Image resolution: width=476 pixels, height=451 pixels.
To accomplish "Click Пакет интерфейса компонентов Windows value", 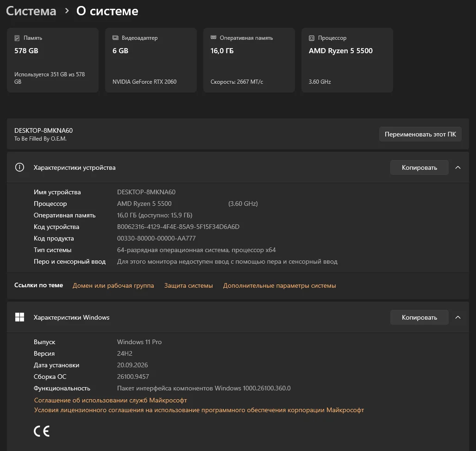I will [204, 388].
